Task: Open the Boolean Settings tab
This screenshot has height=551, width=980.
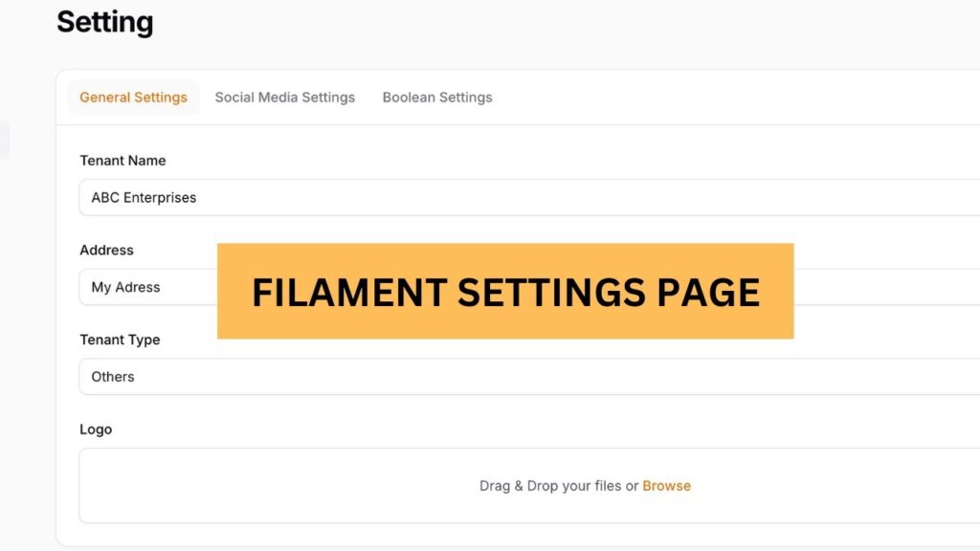Action: click(x=437, y=97)
